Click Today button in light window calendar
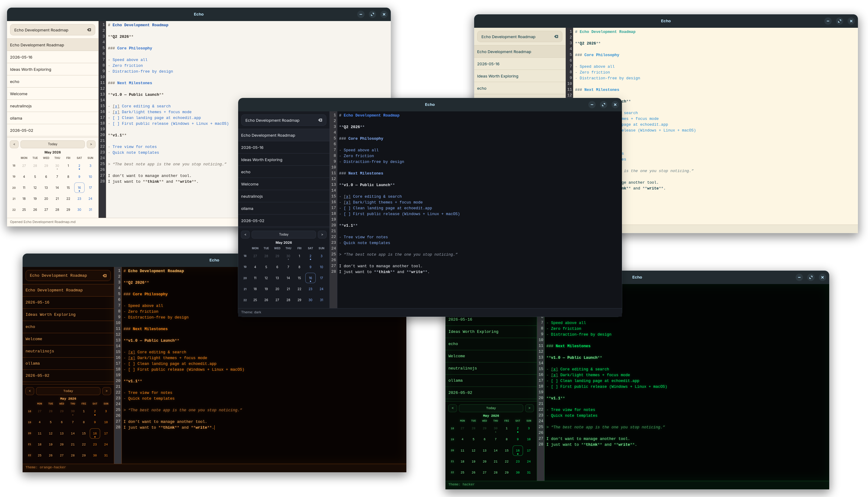868x497 pixels. tap(53, 144)
